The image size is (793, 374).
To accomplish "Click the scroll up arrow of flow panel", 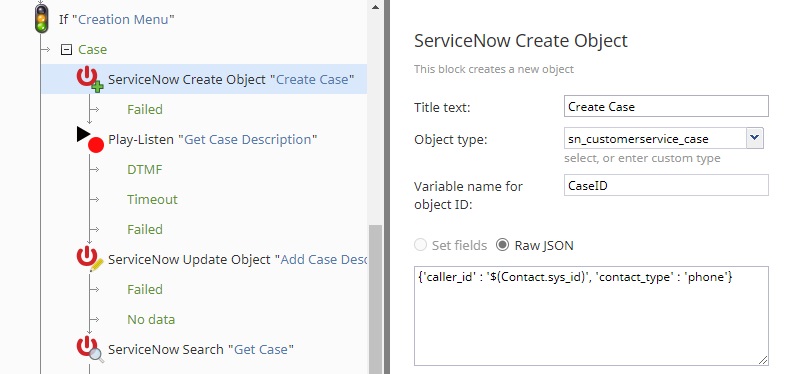I will (375, 7).
